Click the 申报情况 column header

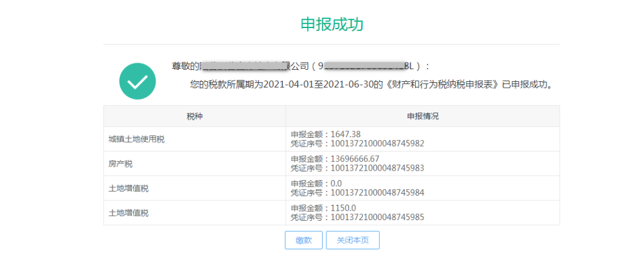tap(423, 116)
